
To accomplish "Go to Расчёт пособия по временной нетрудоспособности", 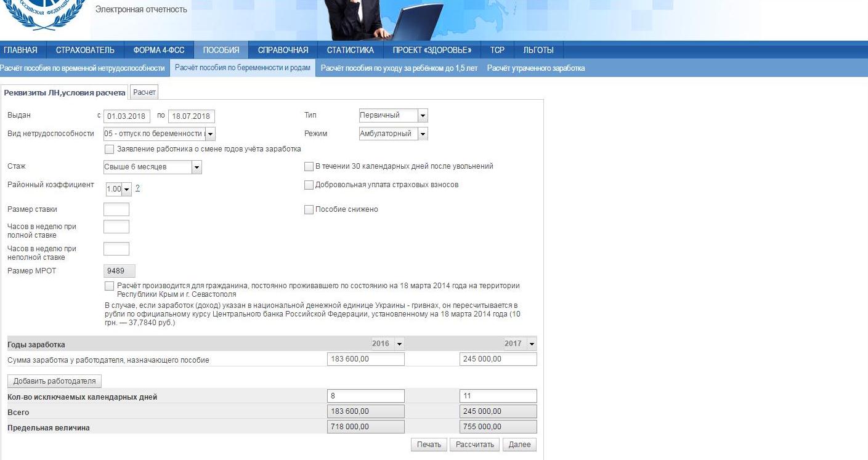I will 83,68.
